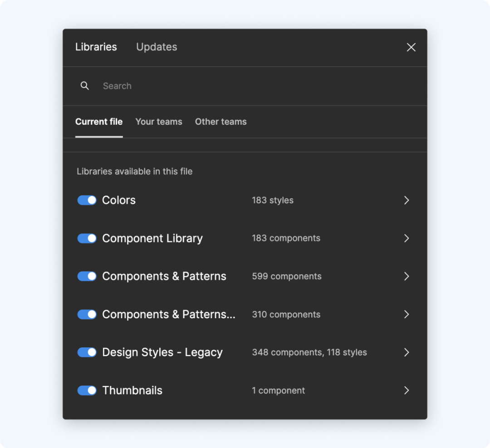Disable the Component Library toggle
This screenshot has width=490, height=448.
(87, 238)
